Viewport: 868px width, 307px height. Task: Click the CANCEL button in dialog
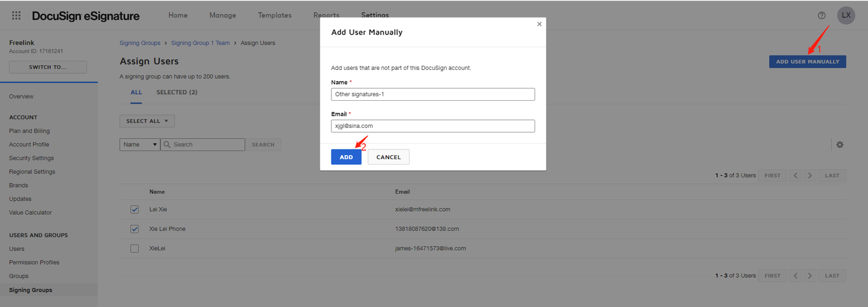388,157
